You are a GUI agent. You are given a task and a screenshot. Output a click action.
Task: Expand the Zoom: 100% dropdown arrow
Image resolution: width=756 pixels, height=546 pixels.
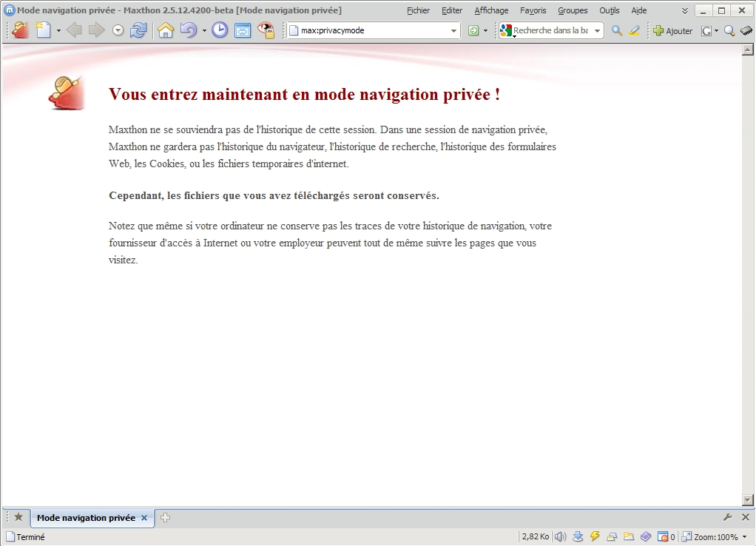pos(744,537)
